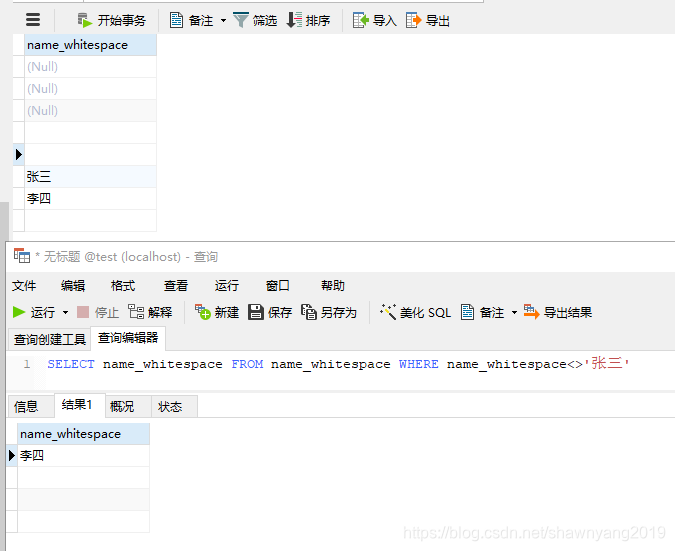Click the query window title icon
This screenshot has height=551, width=675.
(x=22, y=256)
